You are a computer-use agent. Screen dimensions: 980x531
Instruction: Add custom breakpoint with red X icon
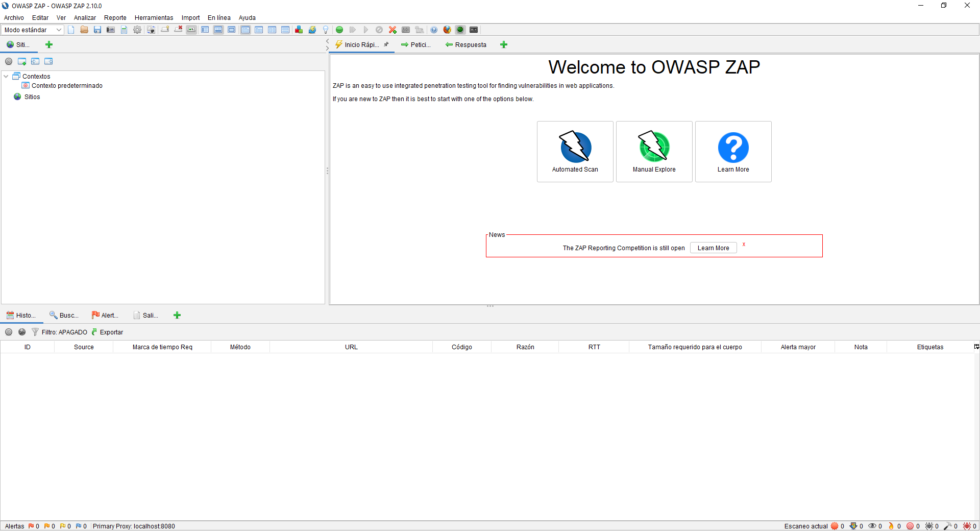(x=393, y=30)
